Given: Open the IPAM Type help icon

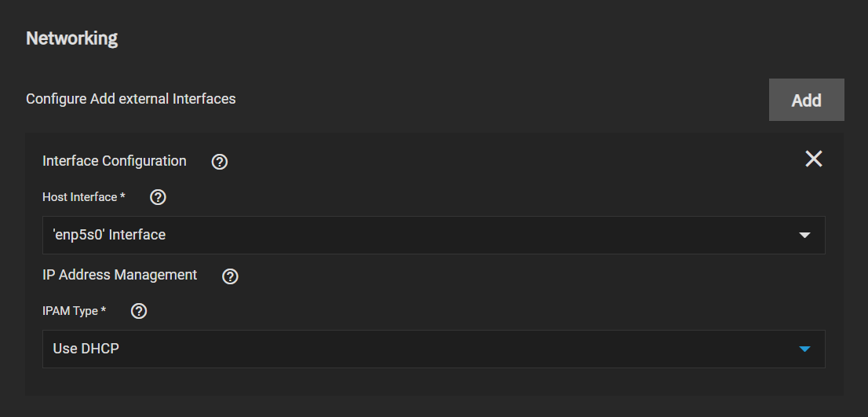Looking at the screenshot, I should click(139, 311).
